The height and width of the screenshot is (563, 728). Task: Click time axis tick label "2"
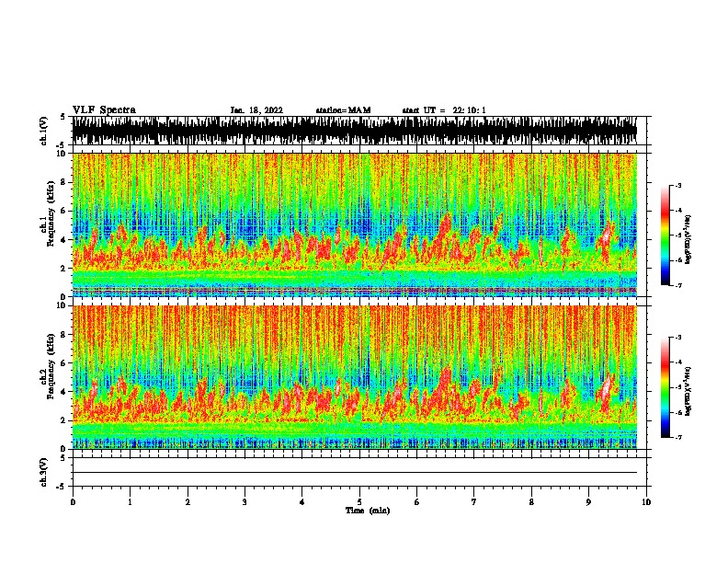point(188,502)
